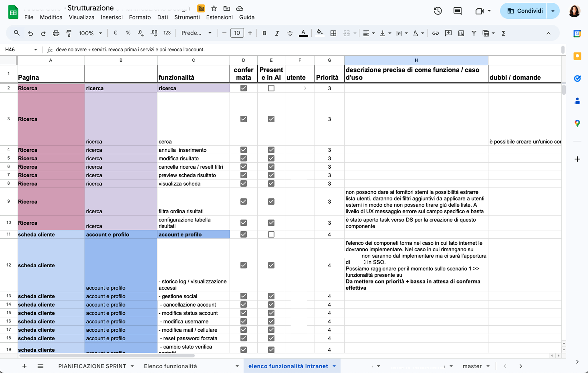Open version history clock icon
Screen dimensions: 588x373
438,11
